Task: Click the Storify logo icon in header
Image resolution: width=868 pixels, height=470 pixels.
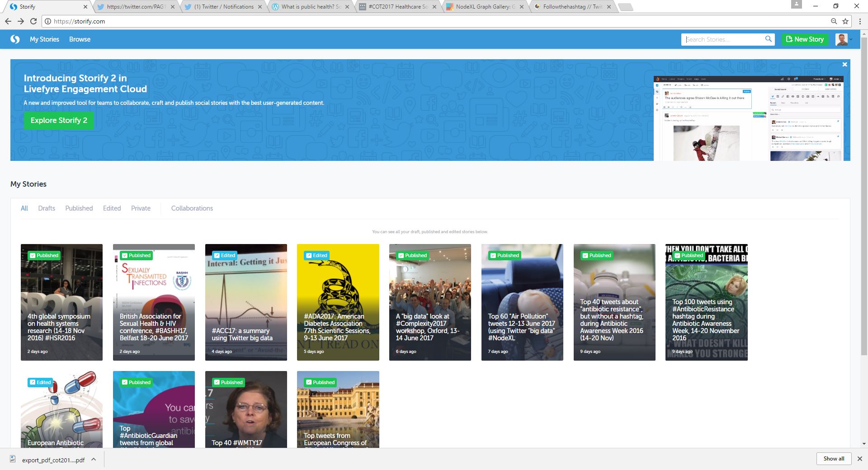Action: pos(15,39)
